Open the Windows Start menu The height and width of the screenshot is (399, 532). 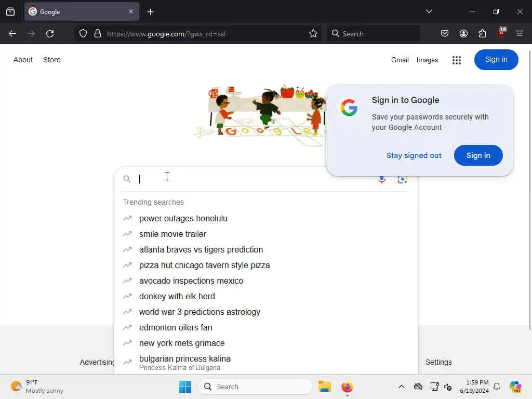(185, 387)
